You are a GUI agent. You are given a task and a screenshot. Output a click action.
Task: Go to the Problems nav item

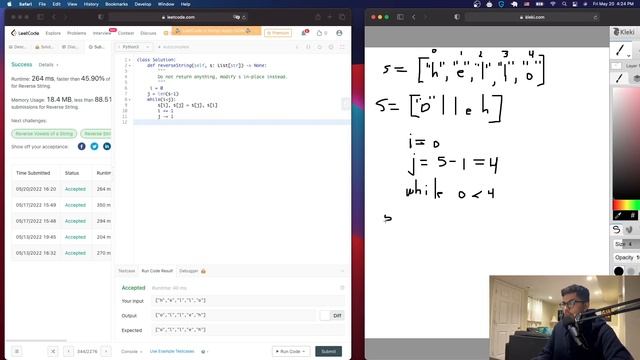tap(76, 33)
